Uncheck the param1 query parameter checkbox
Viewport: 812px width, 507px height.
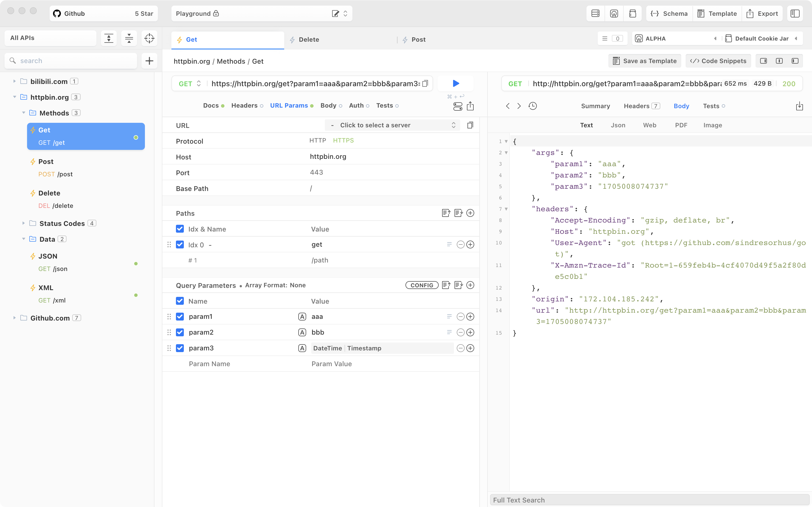point(180,317)
